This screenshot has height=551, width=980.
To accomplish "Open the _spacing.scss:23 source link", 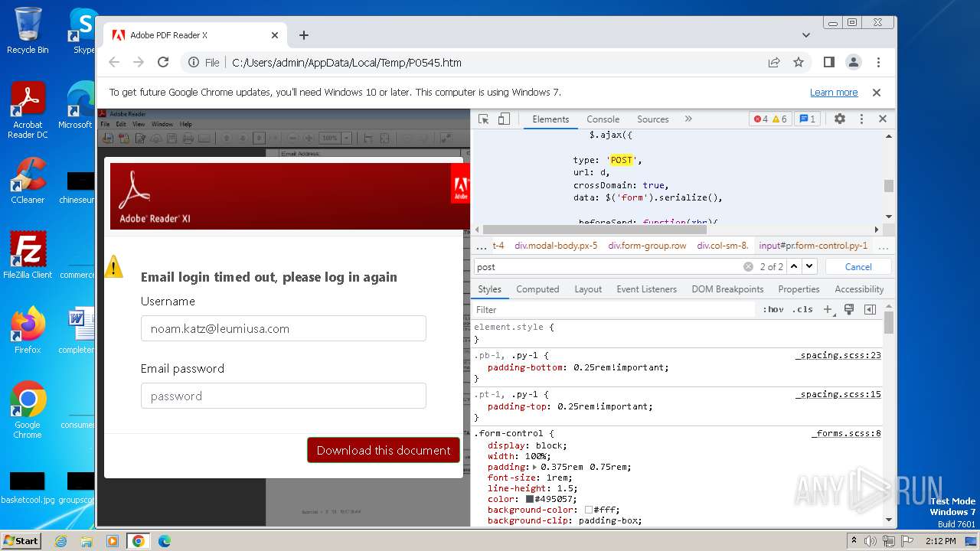I will point(838,355).
